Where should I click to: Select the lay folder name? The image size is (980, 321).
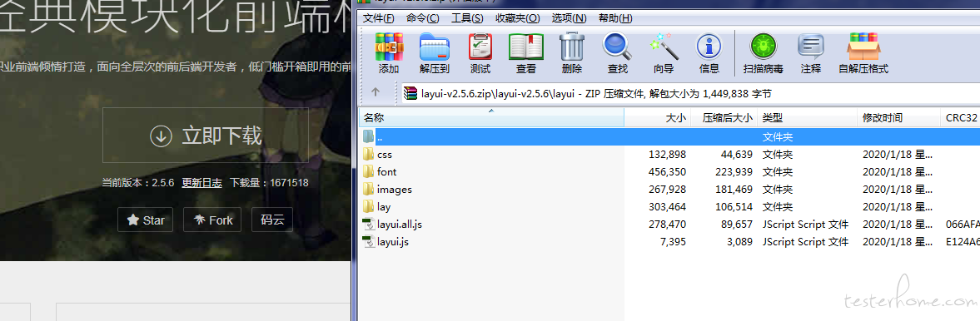click(x=384, y=207)
